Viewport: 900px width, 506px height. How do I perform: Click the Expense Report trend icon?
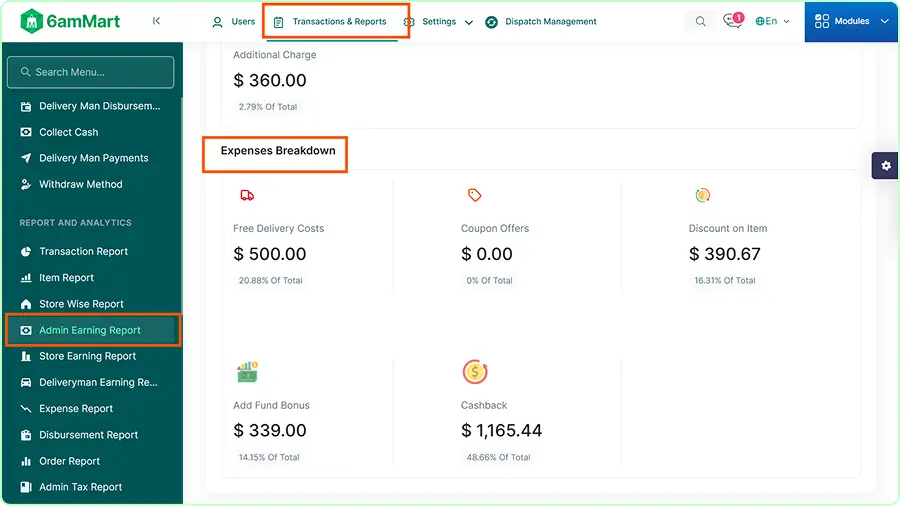pos(26,409)
